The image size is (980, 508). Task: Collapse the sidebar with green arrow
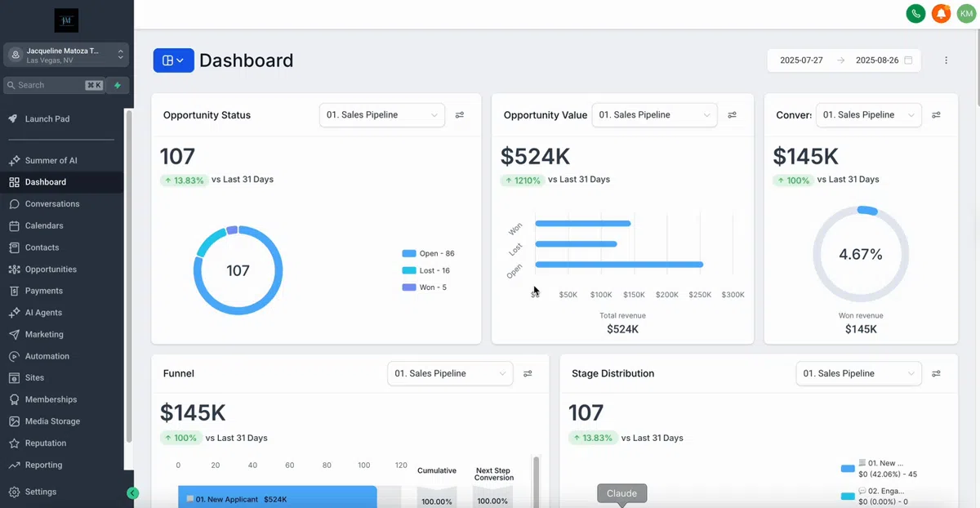click(x=133, y=492)
